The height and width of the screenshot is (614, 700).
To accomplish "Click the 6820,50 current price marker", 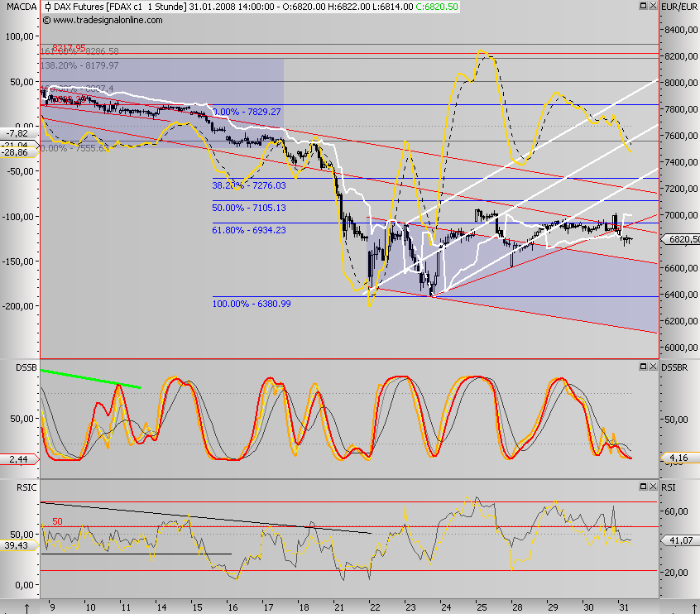I will click(681, 239).
